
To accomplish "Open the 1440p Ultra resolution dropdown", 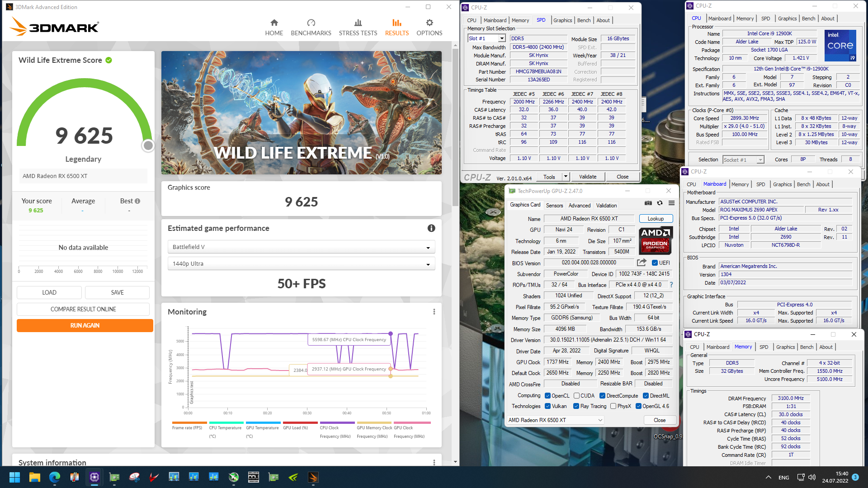I will [x=301, y=263].
